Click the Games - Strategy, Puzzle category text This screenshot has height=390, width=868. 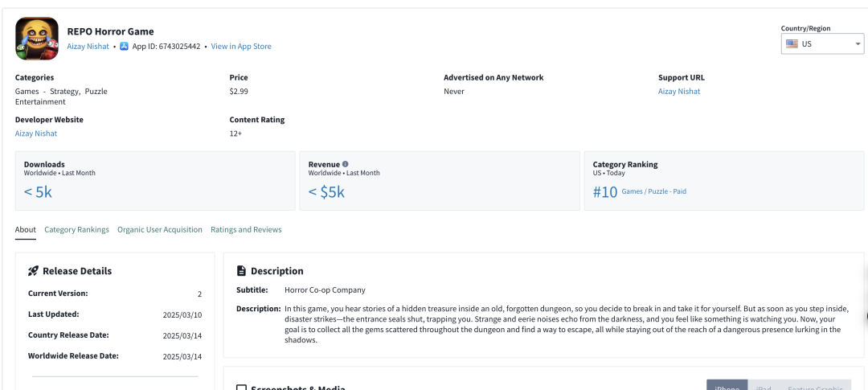coord(61,92)
